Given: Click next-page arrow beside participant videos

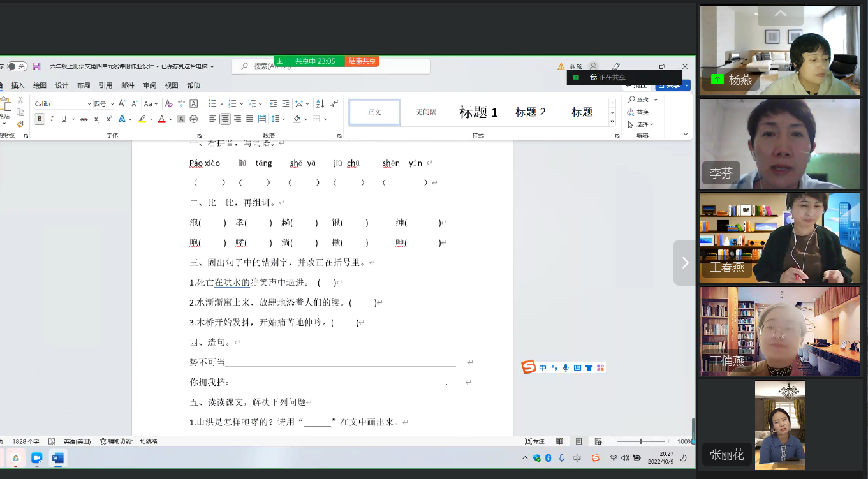Looking at the screenshot, I should point(685,263).
